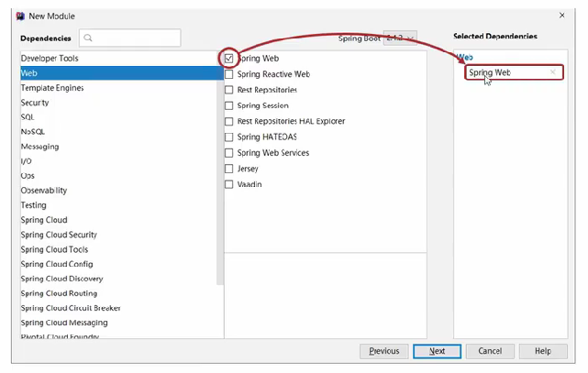Select Spring Cloud Circuit Breaker category
Image resolution: width=588 pixels, height=373 pixels.
[x=120, y=308]
